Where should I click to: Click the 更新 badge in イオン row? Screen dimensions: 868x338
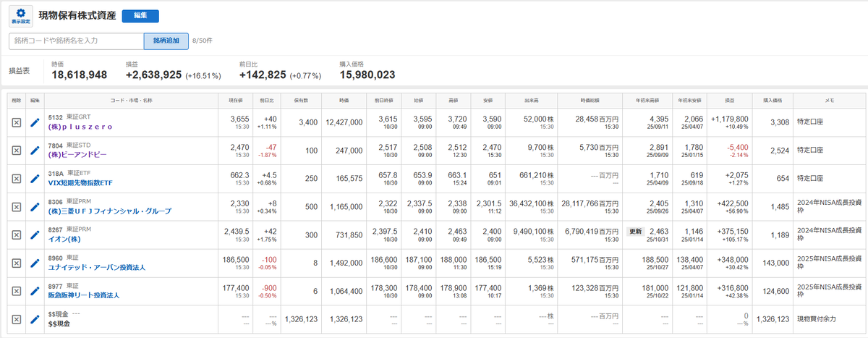coord(634,231)
